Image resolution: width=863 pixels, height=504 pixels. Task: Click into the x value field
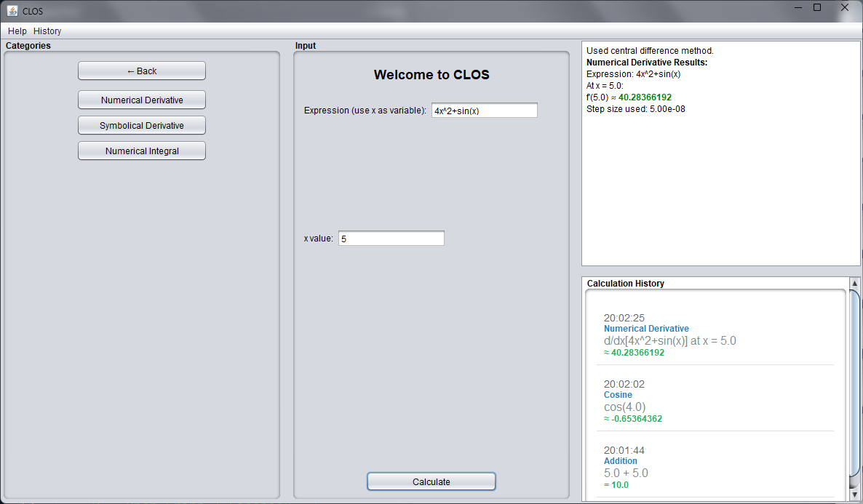pos(391,239)
